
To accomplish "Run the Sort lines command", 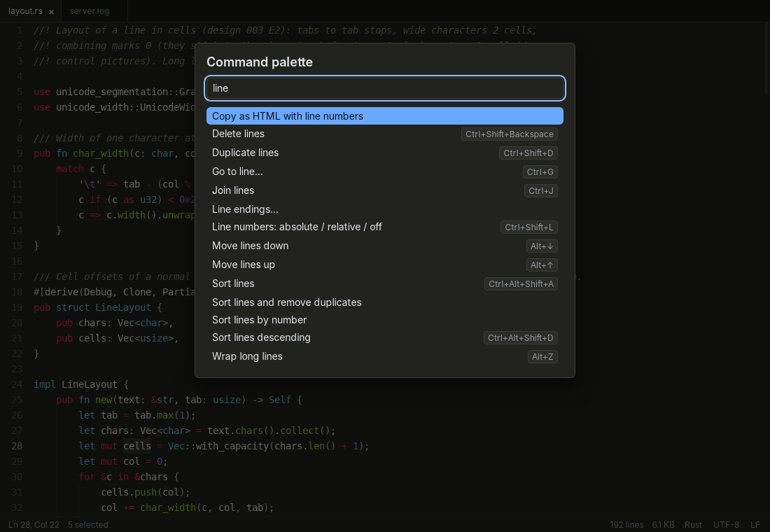I will tap(385, 283).
